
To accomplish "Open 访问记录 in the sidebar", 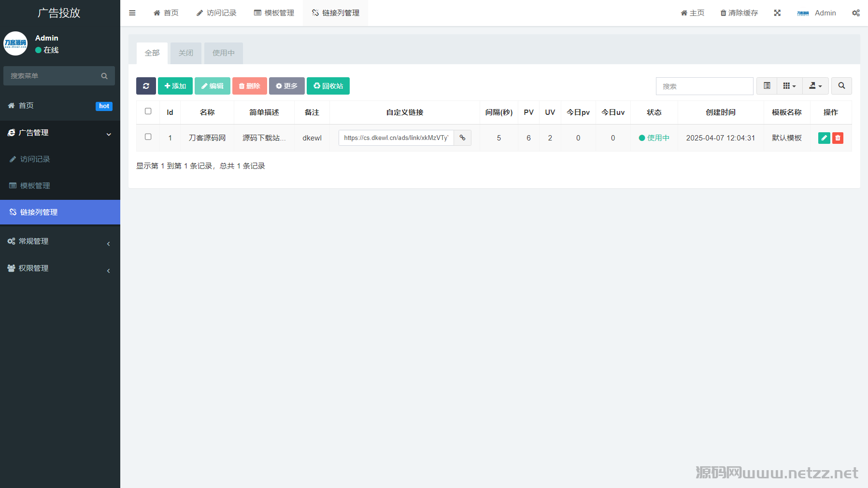I will click(60, 159).
